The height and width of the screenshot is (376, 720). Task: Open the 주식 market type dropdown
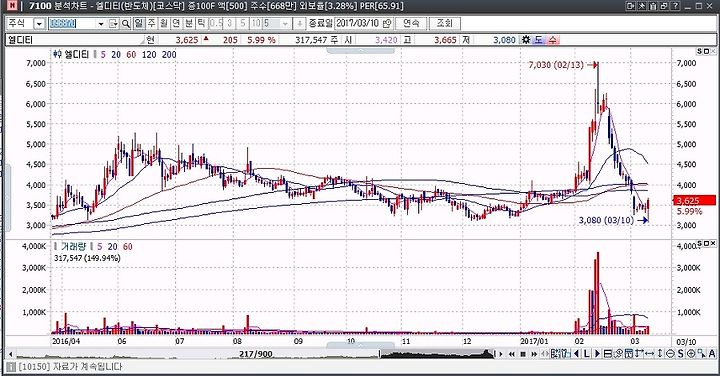[39, 23]
